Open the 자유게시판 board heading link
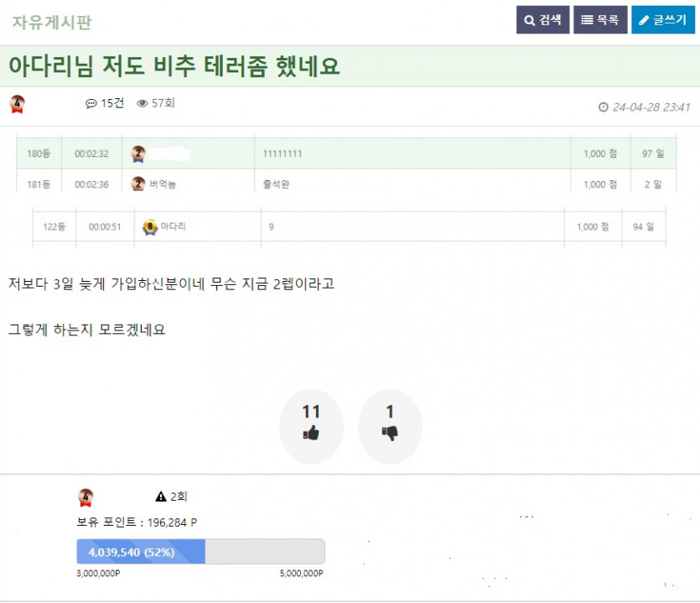 (x=52, y=22)
